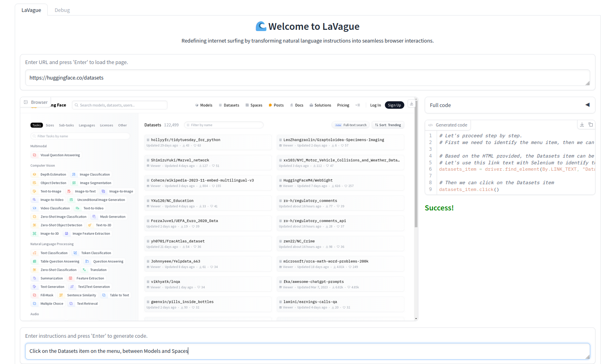Click the Text Retrieval tag

pos(84,304)
